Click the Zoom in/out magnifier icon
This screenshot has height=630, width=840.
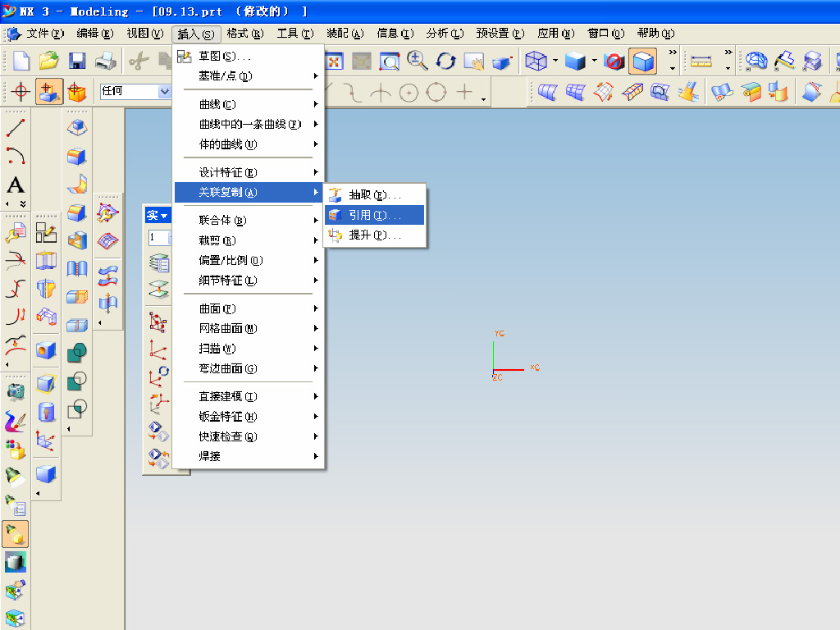point(417,61)
